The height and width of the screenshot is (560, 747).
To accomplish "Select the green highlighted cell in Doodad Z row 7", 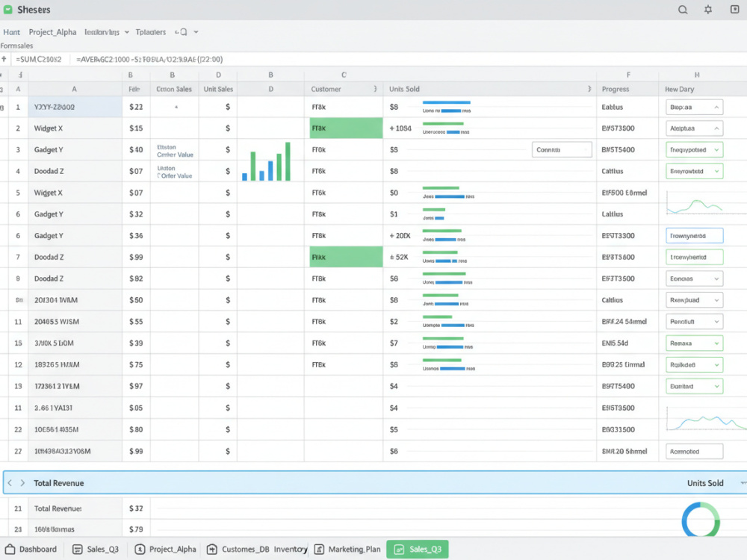I will coord(346,257).
